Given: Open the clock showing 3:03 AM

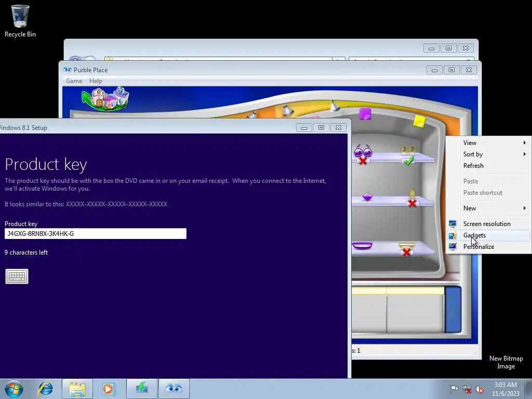Looking at the screenshot, I should click(506, 389).
